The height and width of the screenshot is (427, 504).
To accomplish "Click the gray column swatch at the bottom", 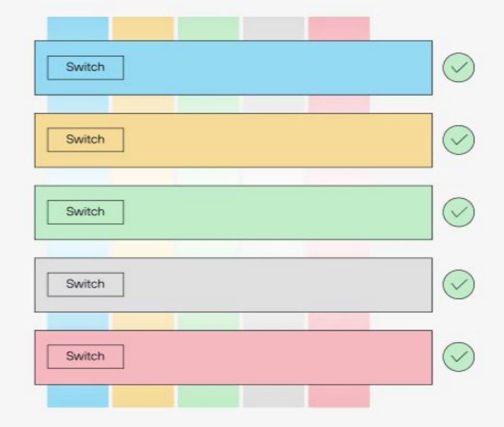I will tap(273, 396).
